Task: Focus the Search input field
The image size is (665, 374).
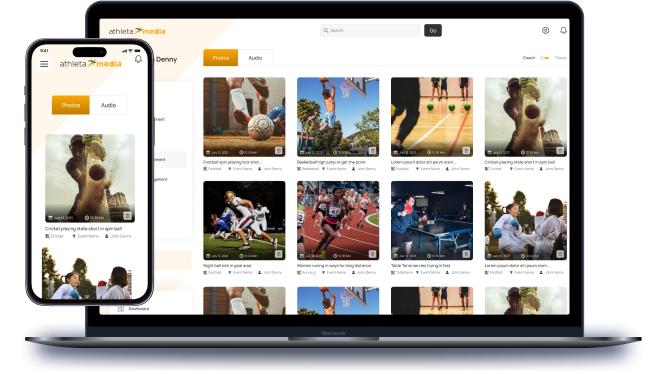Action: pyautogui.click(x=370, y=31)
